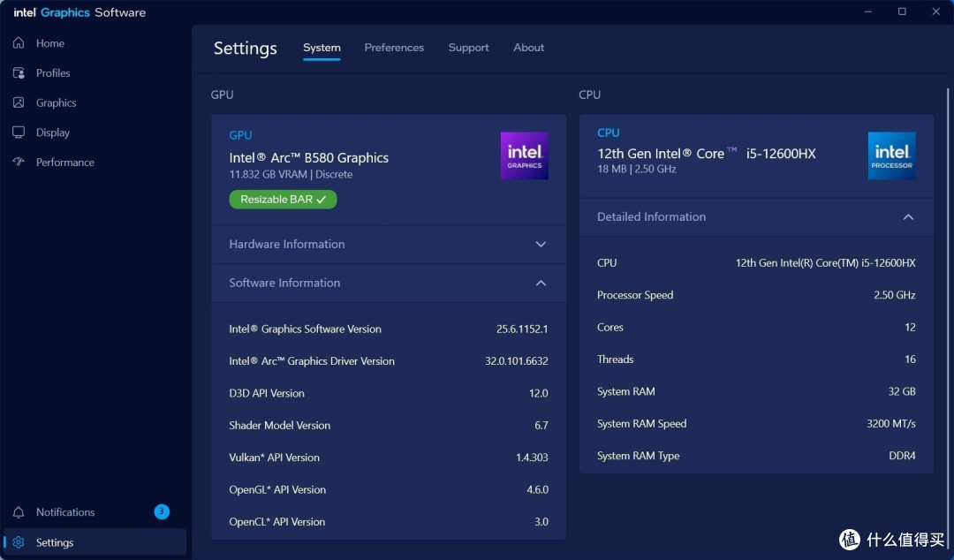Click the Intel Processor logo badge
Image resolution: width=954 pixels, height=560 pixels.
(891, 155)
